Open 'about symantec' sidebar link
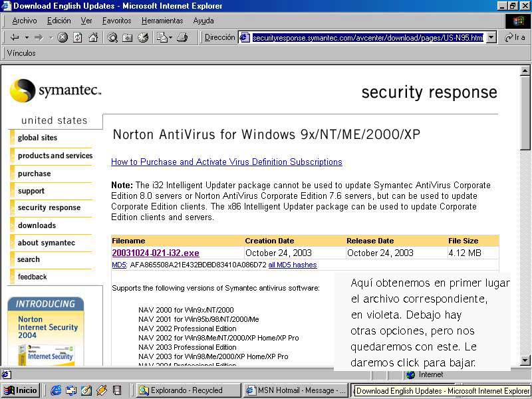 click(47, 243)
